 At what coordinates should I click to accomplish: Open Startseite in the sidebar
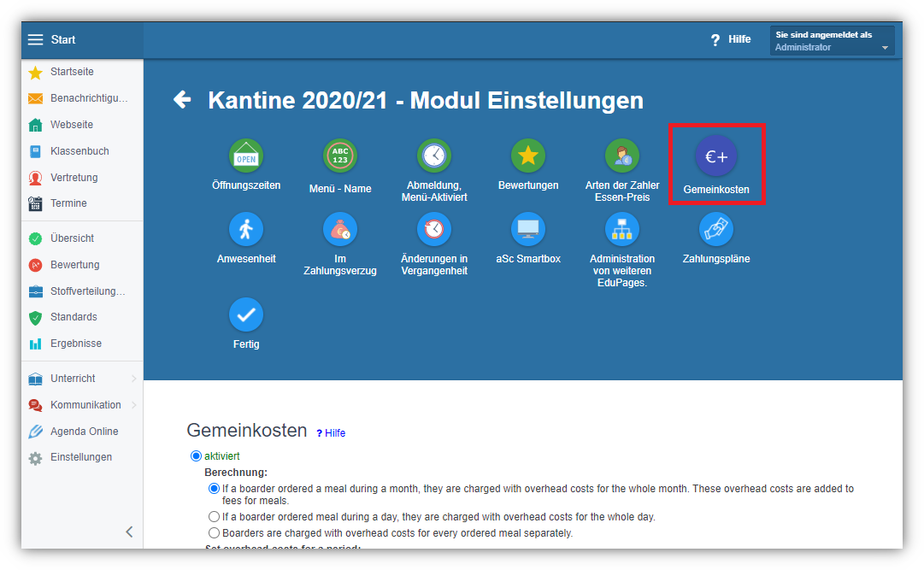pyautogui.click(x=72, y=72)
